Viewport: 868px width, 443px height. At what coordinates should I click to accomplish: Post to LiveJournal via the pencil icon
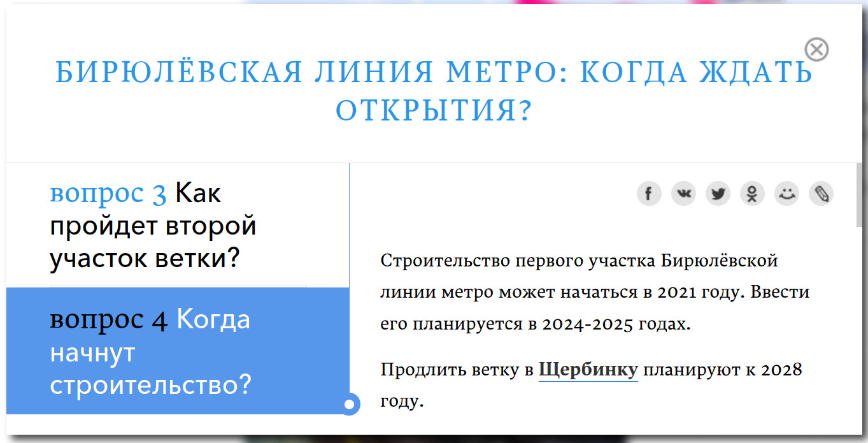tap(821, 193)
